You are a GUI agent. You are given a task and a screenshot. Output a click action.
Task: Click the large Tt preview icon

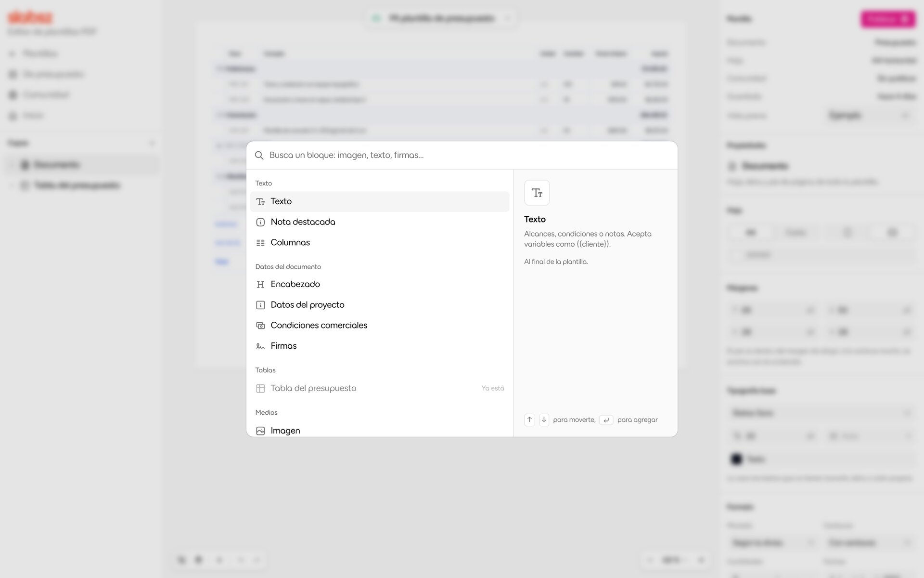[537, 193]
